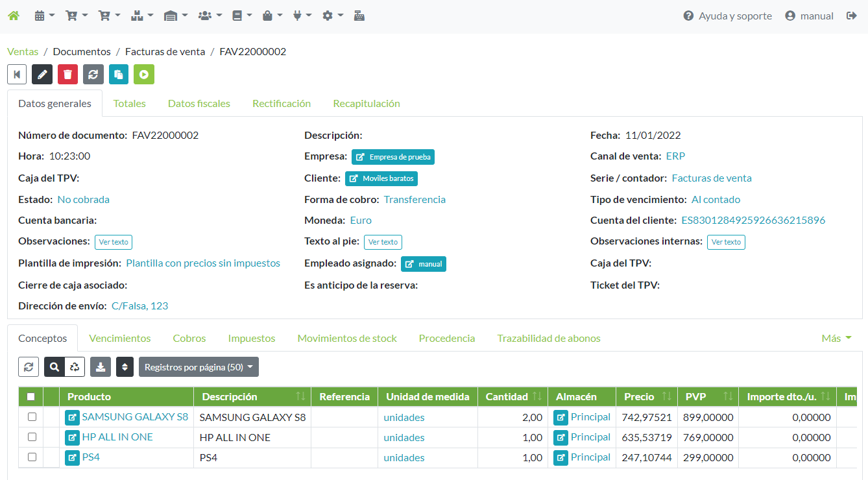Switch to the Totales tab

(129, 104)
